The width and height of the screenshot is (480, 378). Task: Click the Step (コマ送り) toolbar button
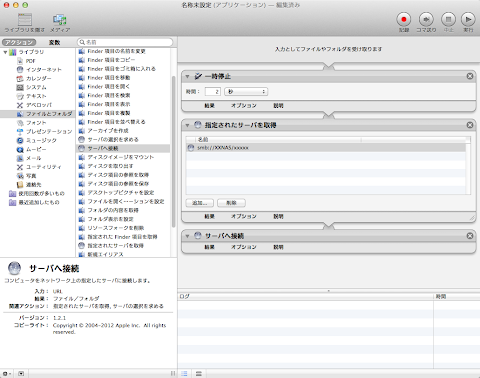click(x=426, y=19)
